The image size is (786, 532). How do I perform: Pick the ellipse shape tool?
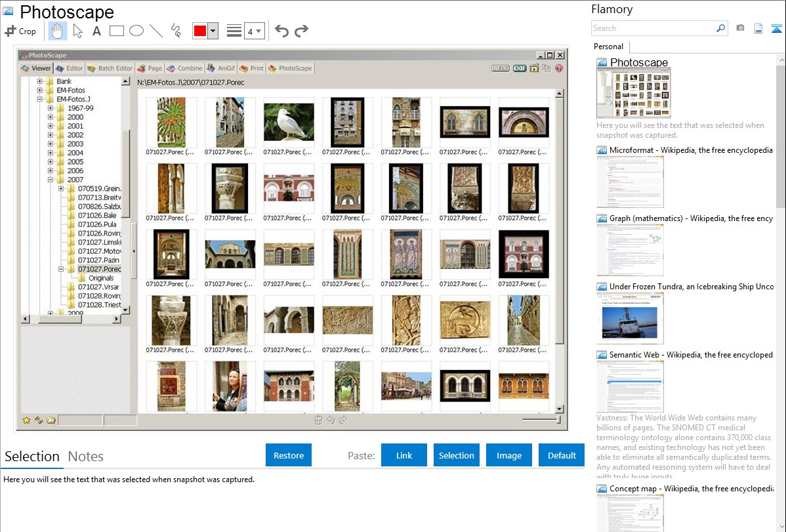coord(136,31)
